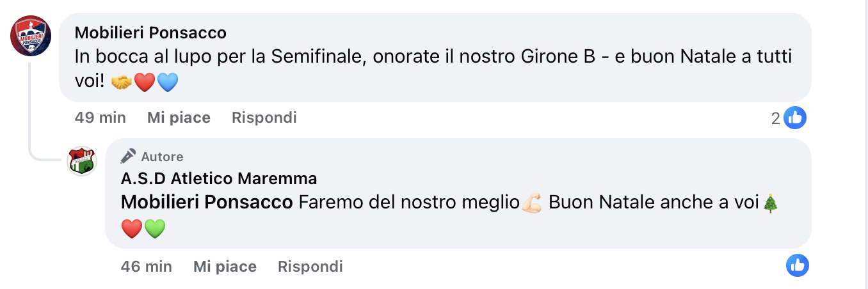Click the 49 min comment timestamp
Screen dimensions: 868x289
100,118
